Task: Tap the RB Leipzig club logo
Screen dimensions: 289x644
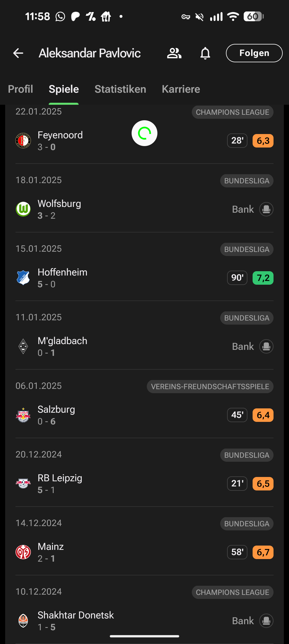Action: pos(23,484)
